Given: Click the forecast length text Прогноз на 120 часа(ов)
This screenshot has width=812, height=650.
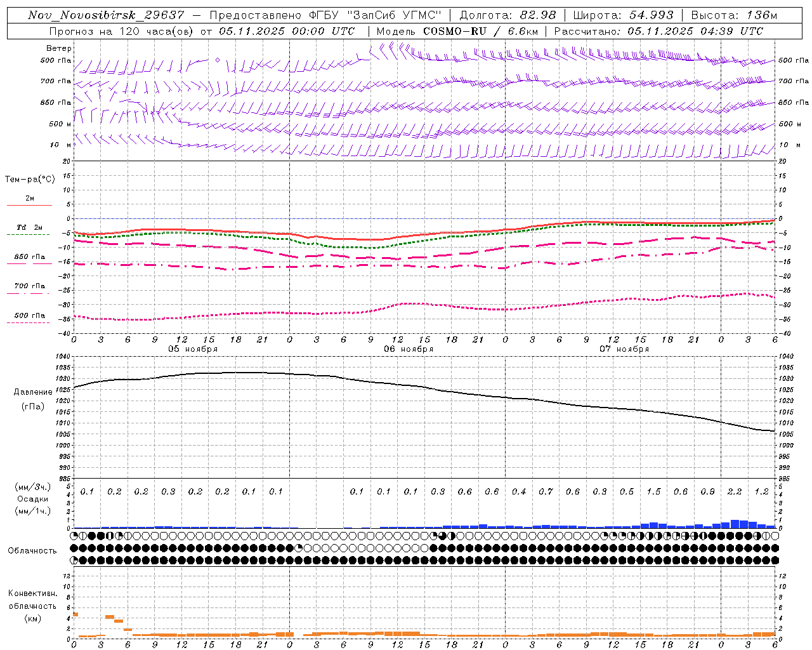Looking at the screenshot, I should tap(121, 31).
